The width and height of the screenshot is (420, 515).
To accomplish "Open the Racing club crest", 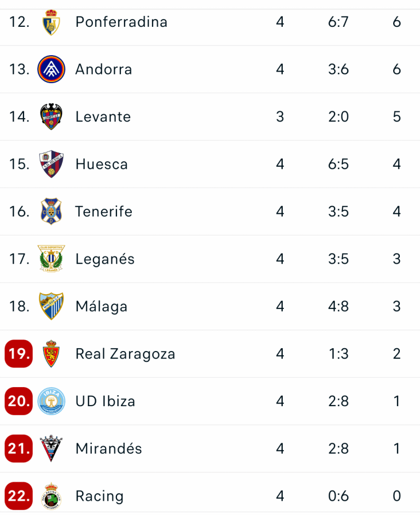I will click(51, 496).
